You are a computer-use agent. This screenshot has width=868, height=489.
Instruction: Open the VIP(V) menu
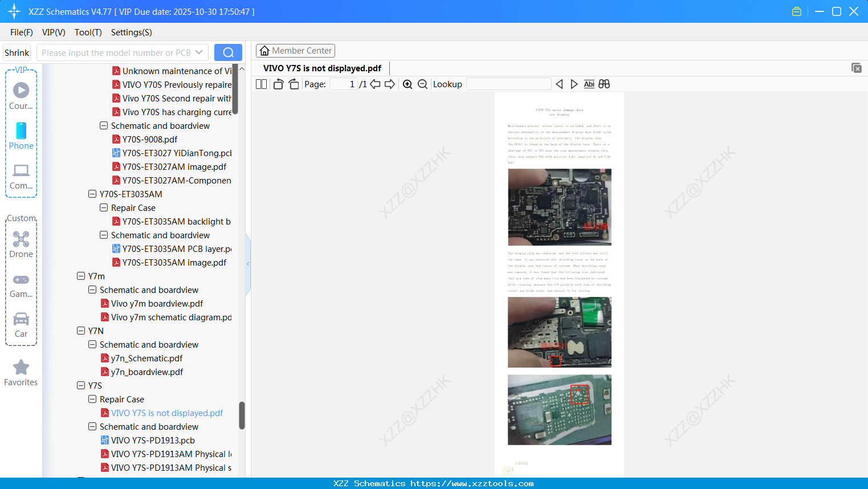(54, 32)
